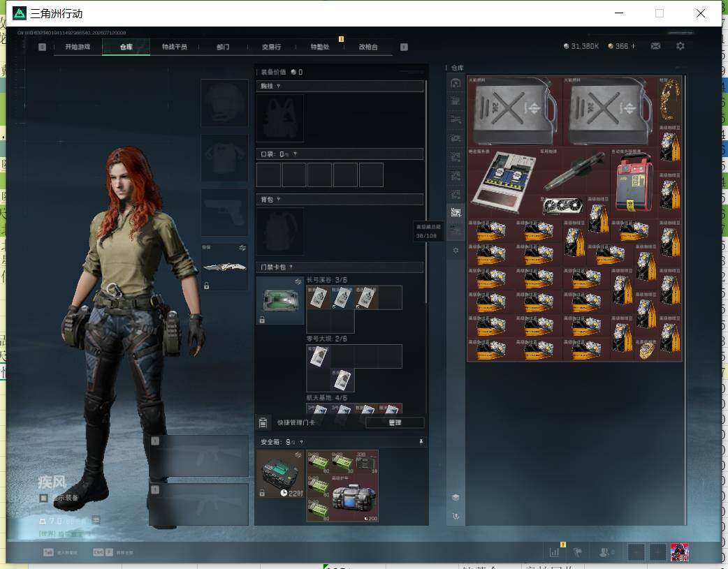Click the swap arrows on knife slot
This screenshot has width=728, height=569.
(x=242, y=249)
